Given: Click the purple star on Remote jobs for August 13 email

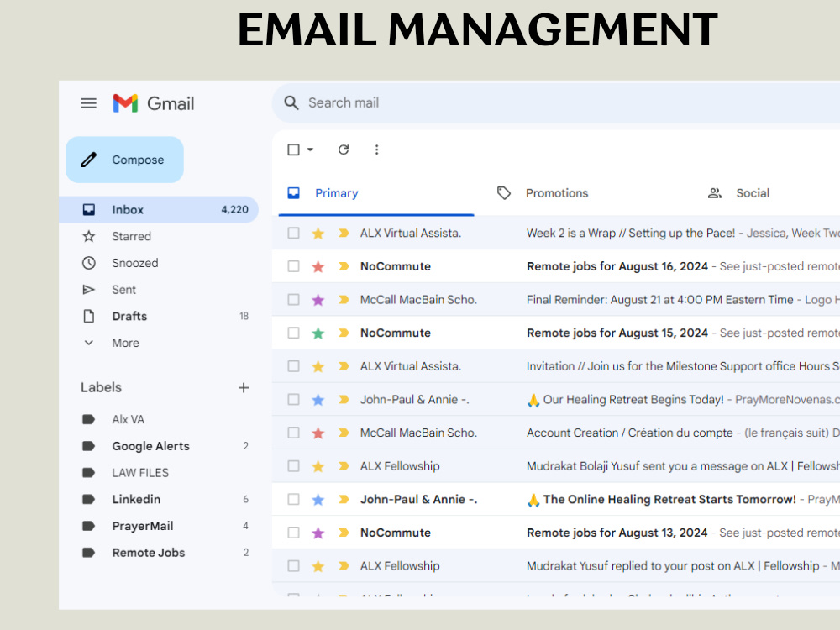Looking at the screenshot, I should 318,533.
